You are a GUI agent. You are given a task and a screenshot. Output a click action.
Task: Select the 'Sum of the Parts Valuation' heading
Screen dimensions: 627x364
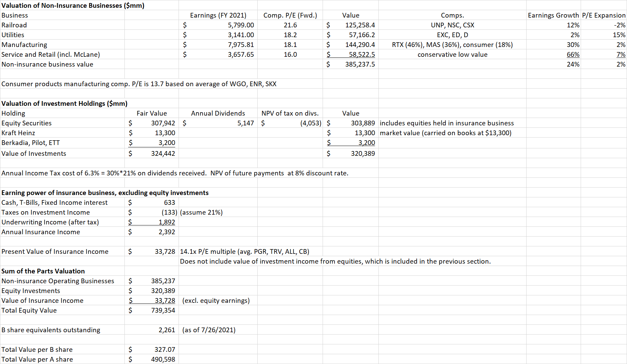43,271
